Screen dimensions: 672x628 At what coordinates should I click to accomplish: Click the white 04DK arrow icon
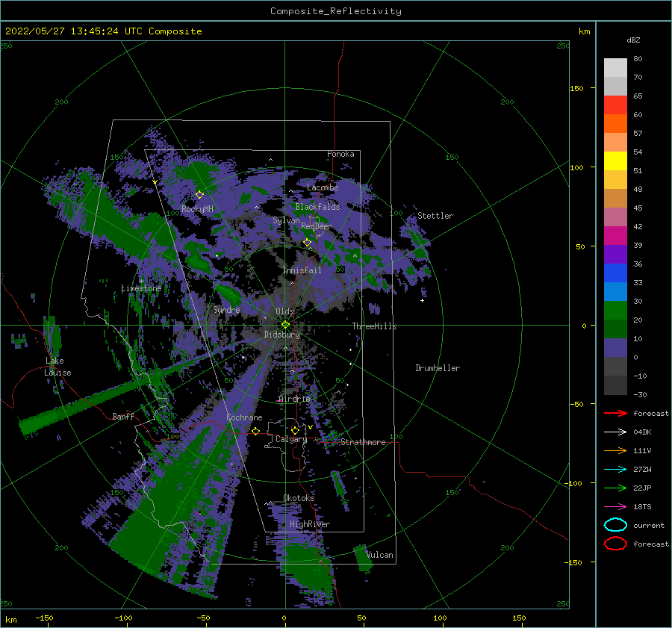coord(615,432)
